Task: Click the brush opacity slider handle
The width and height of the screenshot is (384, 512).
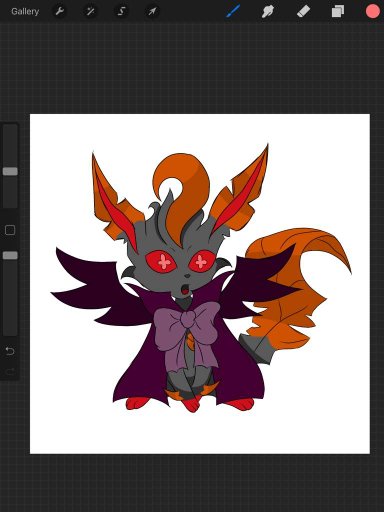Action: 10,255
